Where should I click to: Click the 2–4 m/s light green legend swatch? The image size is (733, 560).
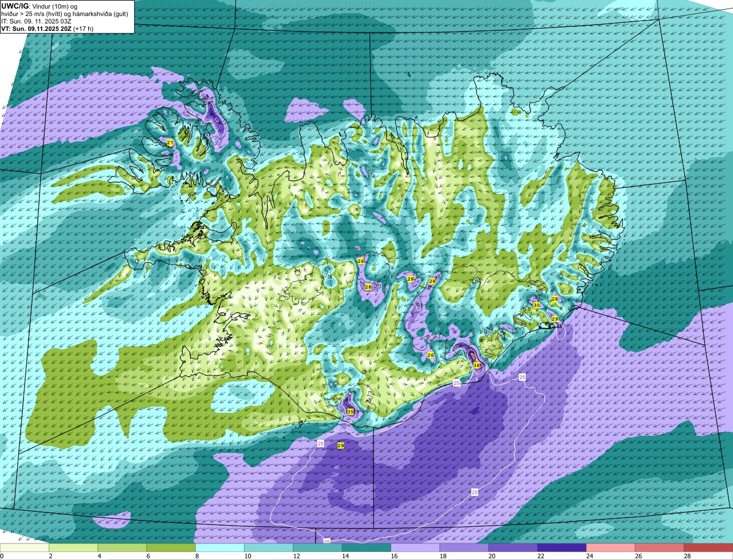73,547
